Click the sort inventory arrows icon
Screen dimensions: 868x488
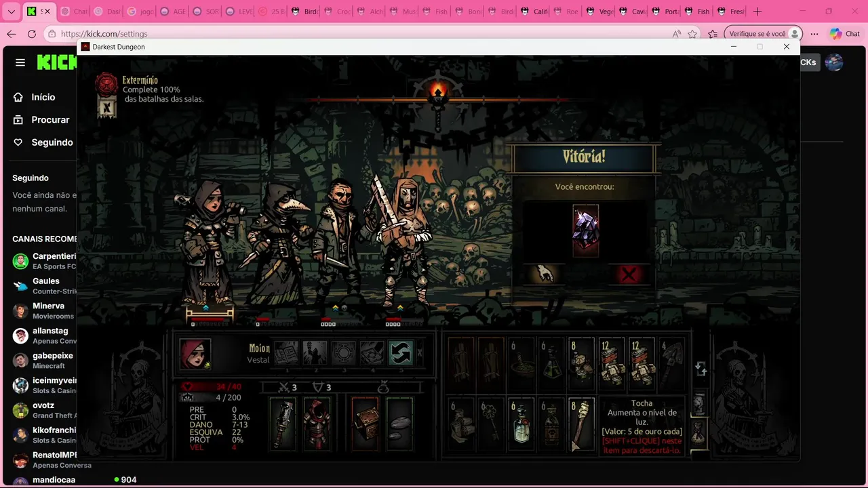(x=701, y=369)
